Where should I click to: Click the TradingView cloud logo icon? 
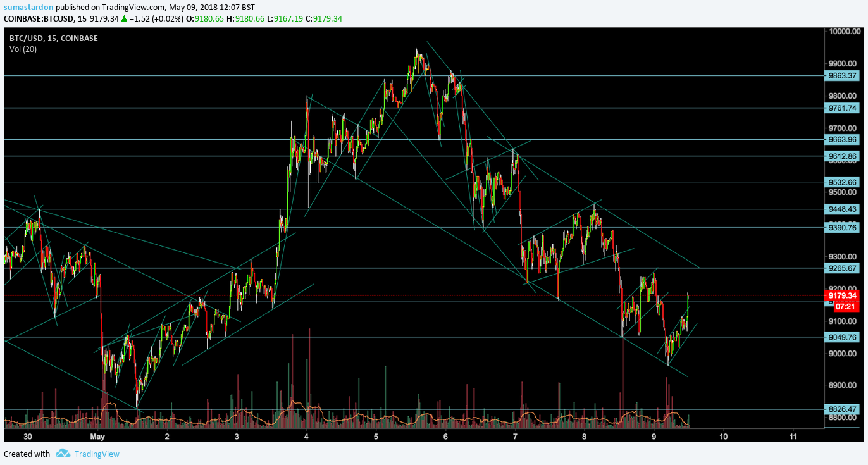(x=63, y=454)
